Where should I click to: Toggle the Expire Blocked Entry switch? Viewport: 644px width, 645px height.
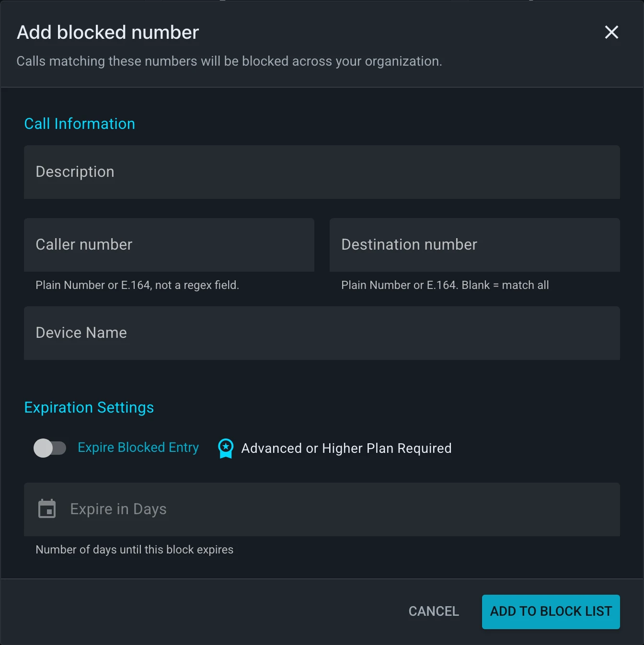click(50, 448)
